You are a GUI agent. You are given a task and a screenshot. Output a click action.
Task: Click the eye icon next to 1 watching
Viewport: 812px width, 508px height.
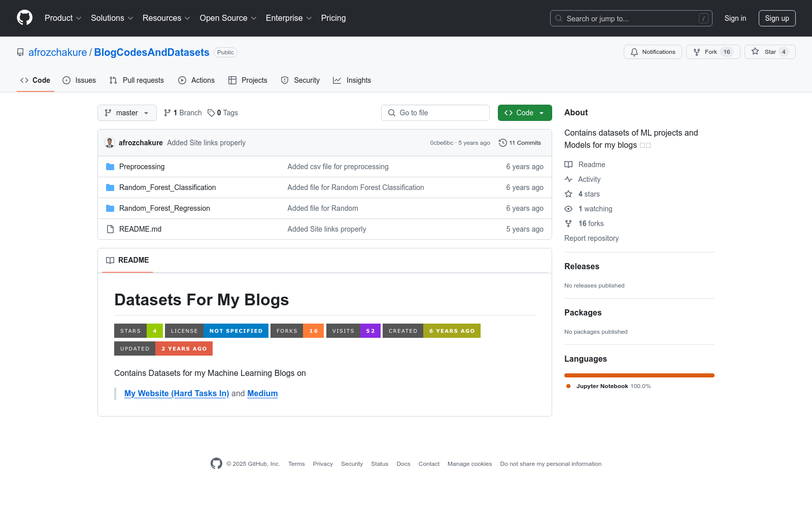(x=568, y=209)
